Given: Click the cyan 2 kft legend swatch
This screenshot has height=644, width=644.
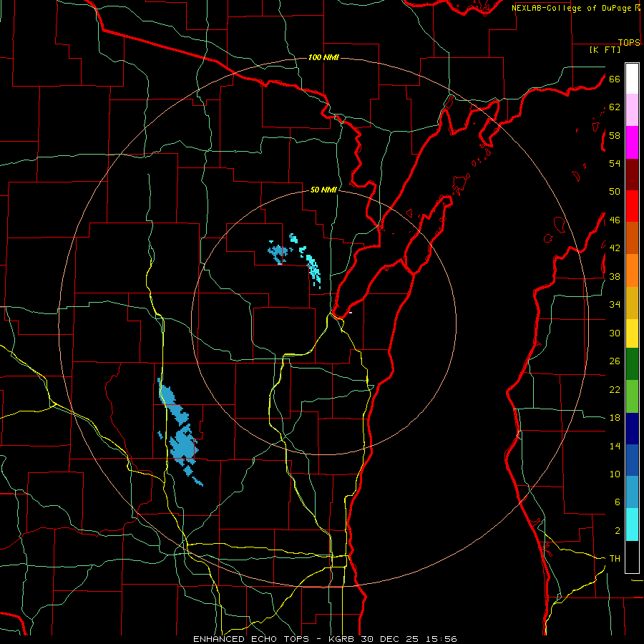Looking at the screenshot, I should tap(632, 524).
